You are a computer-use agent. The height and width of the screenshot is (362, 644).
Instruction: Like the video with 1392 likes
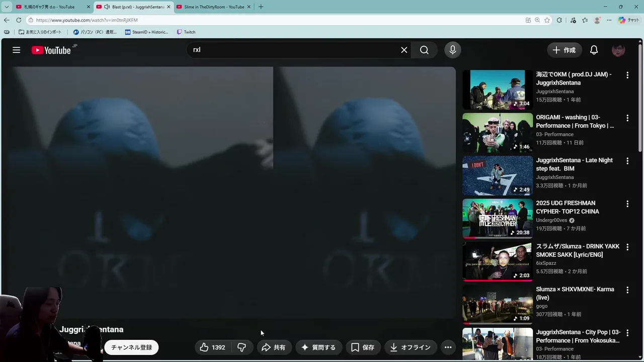coord(212,347)
